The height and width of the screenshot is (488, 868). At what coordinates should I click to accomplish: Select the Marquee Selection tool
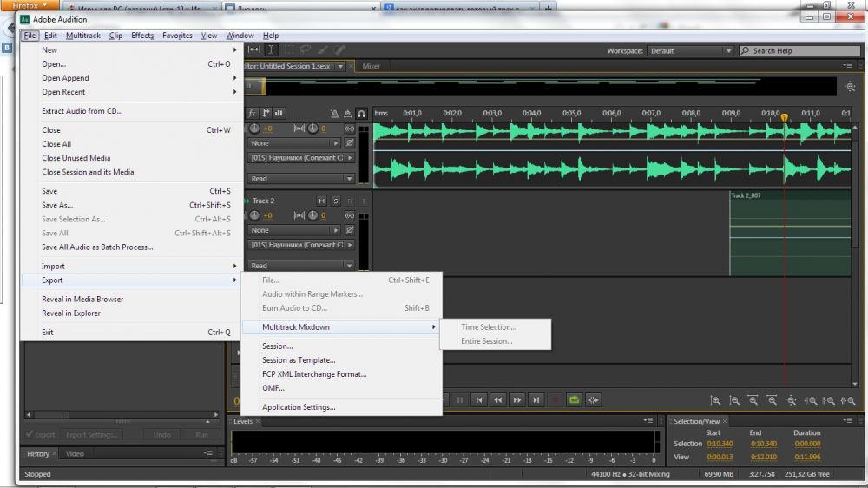pos(288,49)
